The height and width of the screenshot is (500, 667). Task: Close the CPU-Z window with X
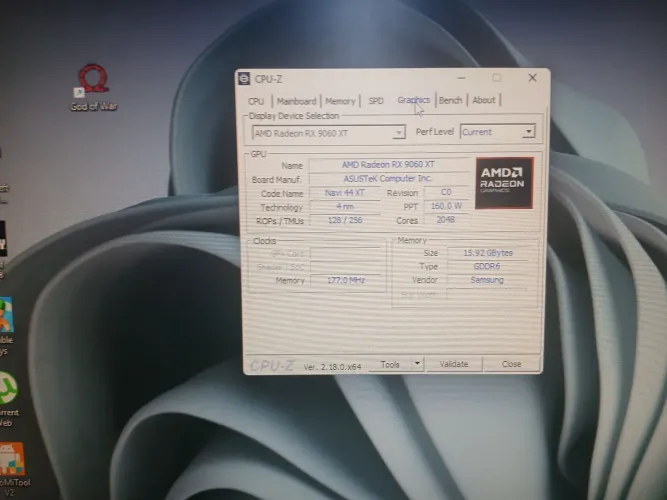tap(532, 77)
